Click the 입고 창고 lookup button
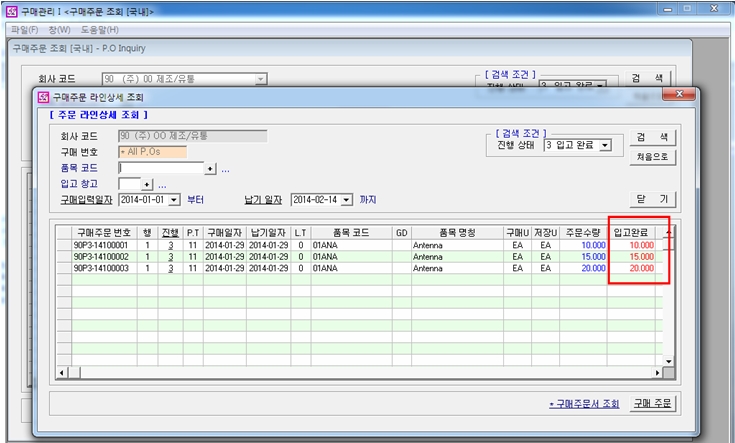735x443 pixels. (x=147, y=184)
